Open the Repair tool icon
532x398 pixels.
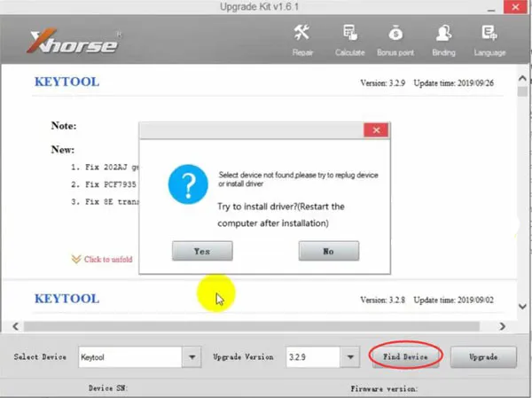pos(302,40)
